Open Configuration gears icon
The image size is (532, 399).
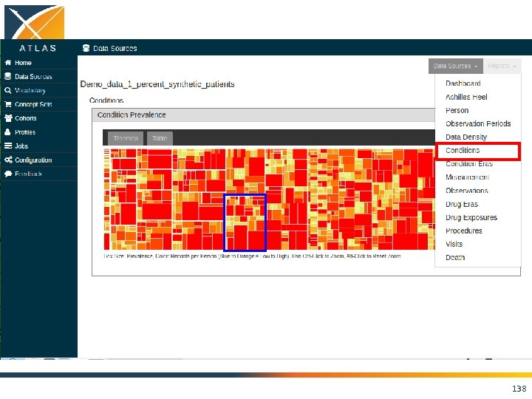pos(8,160)
